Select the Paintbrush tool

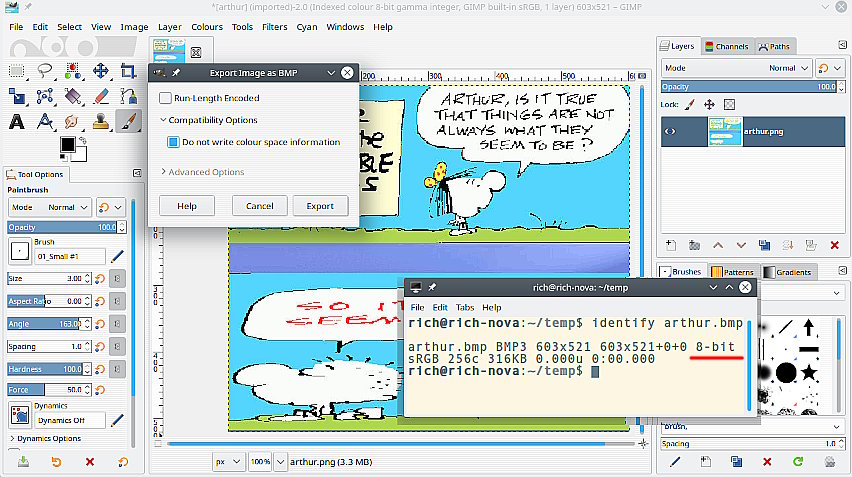pyautogui.click(x=128, y=121)
